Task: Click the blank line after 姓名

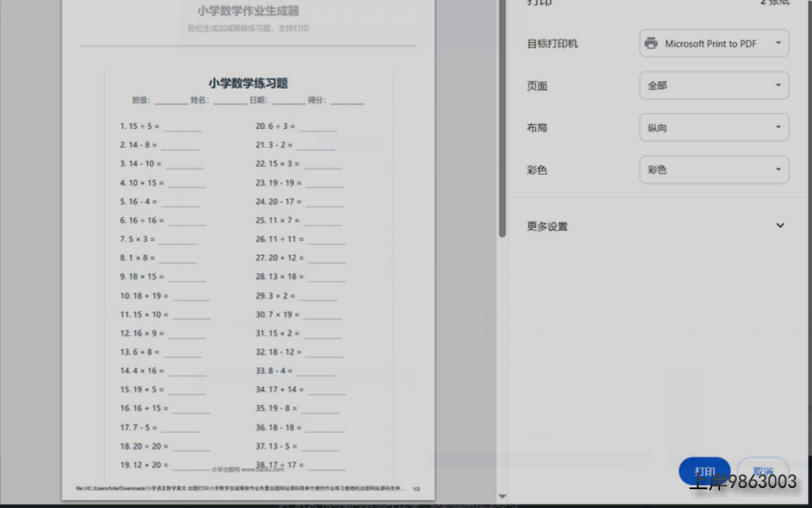Action: tap(230, 101)
